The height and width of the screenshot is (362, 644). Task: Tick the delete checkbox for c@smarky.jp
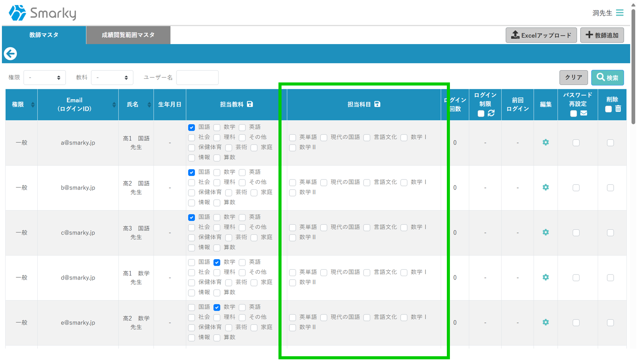610,233
